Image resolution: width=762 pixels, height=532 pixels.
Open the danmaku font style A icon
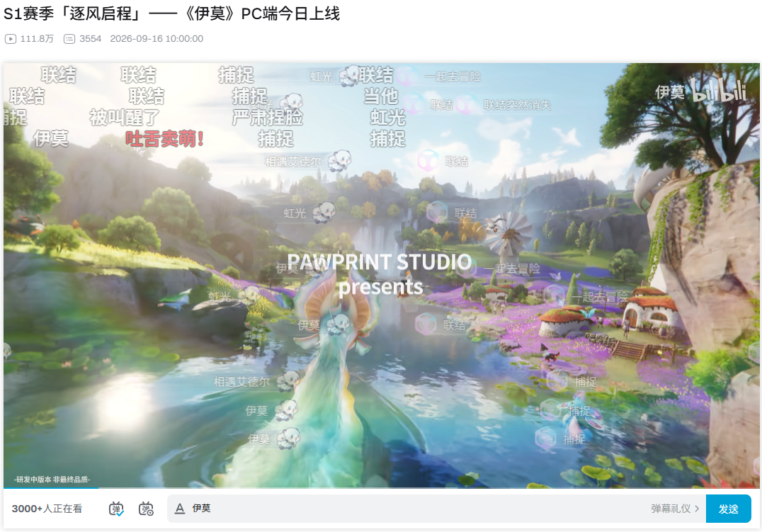coord(180,509)
